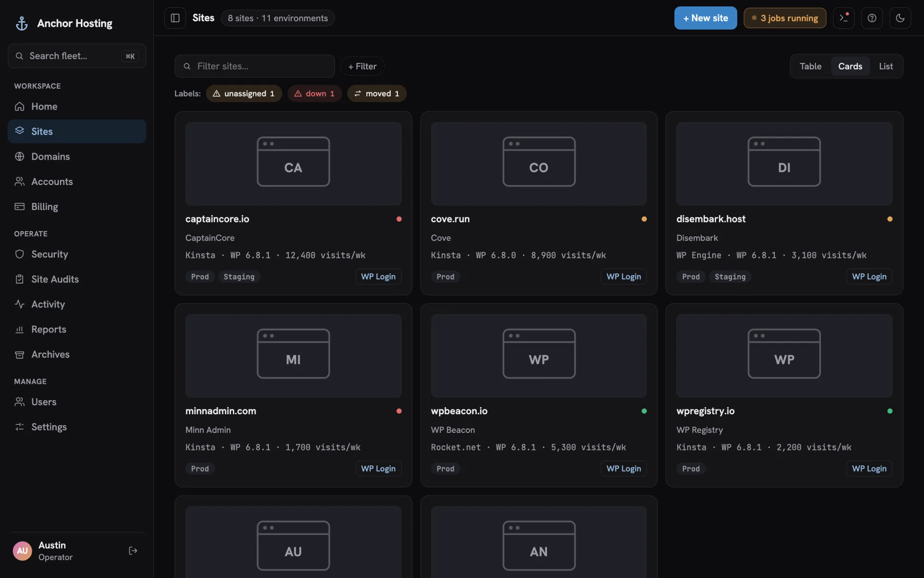The image size is (924, 578).
Task: Click the disembark.host DI thumbnail
Action: [x=784, y=164]
